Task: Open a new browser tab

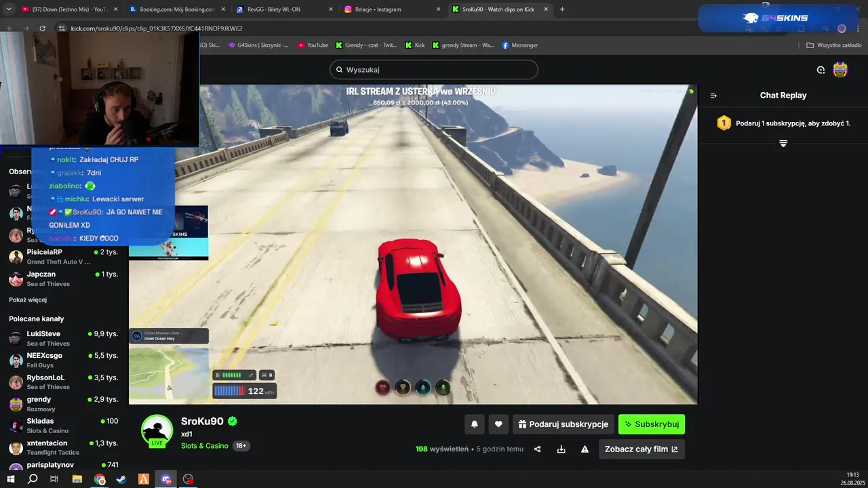Action: [x=562, y=9]
